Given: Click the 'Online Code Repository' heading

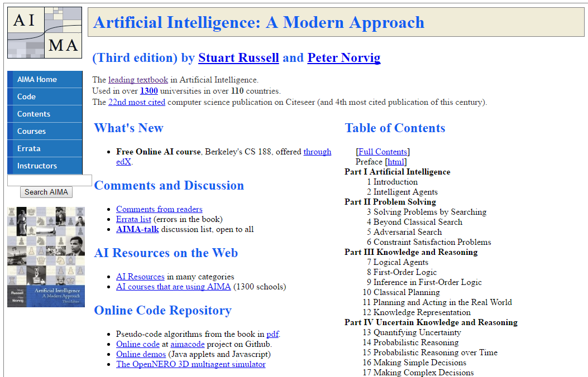Looking at the screenshot, I should [162, 311].
